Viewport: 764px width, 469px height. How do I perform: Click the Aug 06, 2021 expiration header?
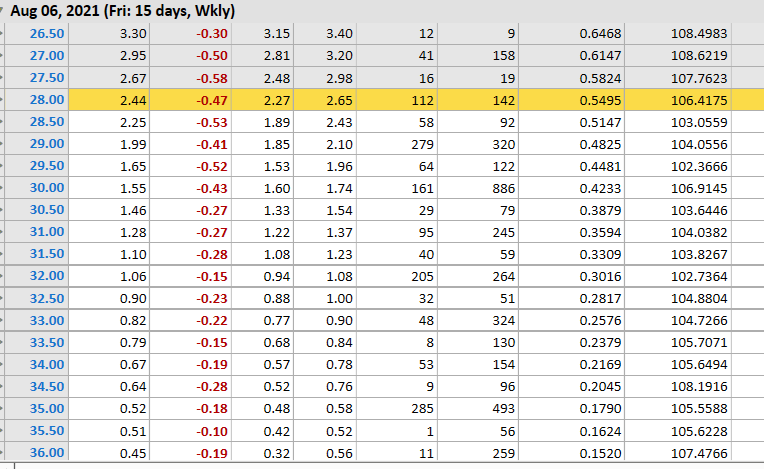(122, 10)
